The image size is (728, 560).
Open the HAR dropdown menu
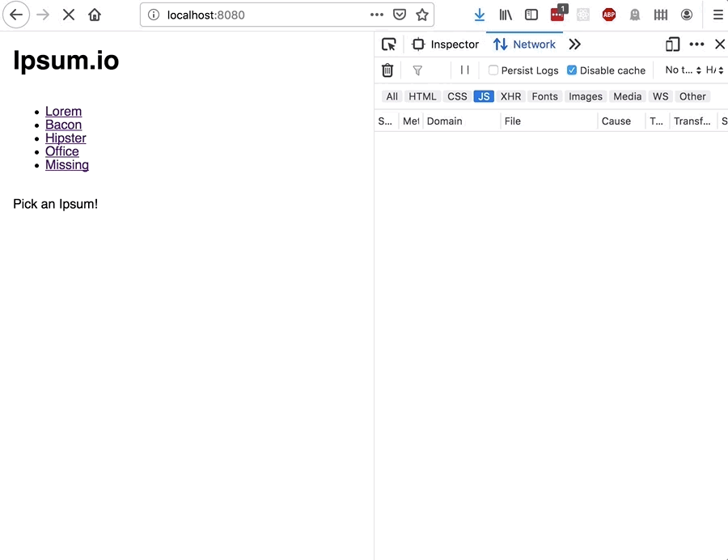[714, 70]
